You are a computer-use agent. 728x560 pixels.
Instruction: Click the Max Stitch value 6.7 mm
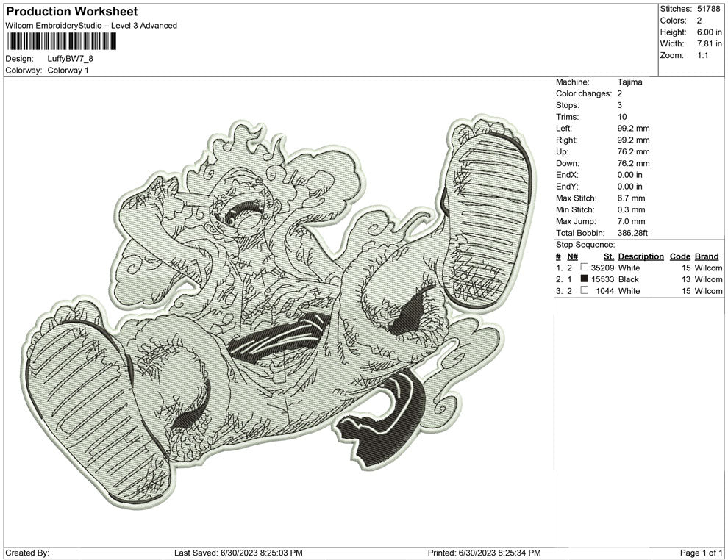tap(631, 198)
